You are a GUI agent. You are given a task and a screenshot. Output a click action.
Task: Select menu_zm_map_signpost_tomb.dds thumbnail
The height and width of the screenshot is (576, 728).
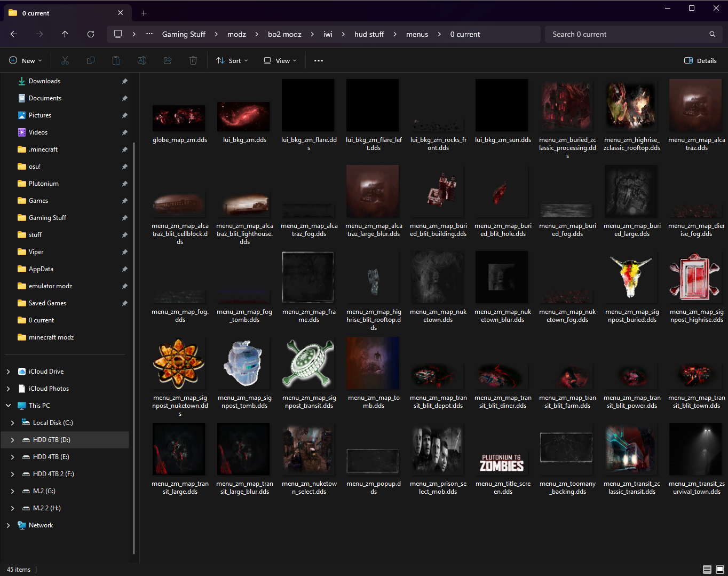[243, 364]
